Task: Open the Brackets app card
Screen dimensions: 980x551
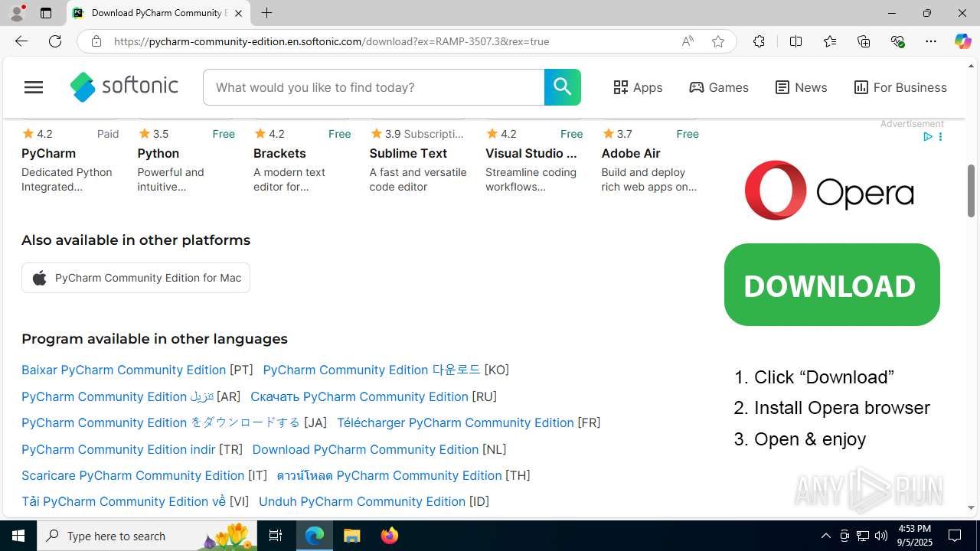Action: [302, 161]
